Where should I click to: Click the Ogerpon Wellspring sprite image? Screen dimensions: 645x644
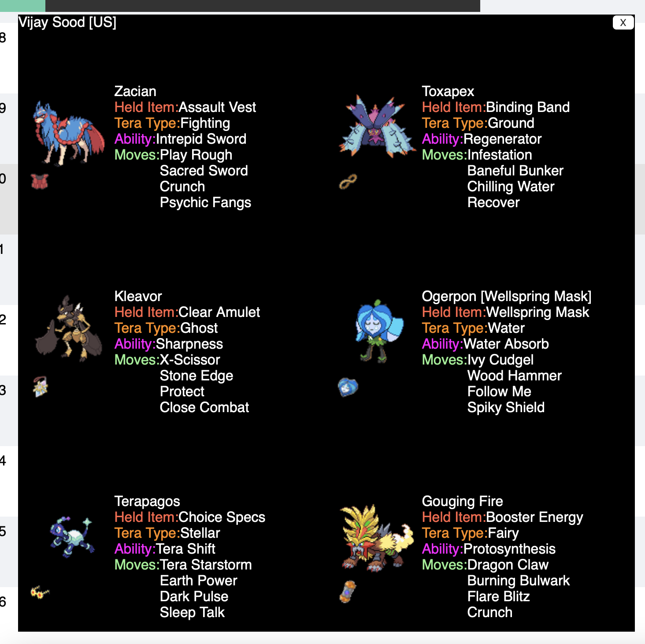pos(379,331)
